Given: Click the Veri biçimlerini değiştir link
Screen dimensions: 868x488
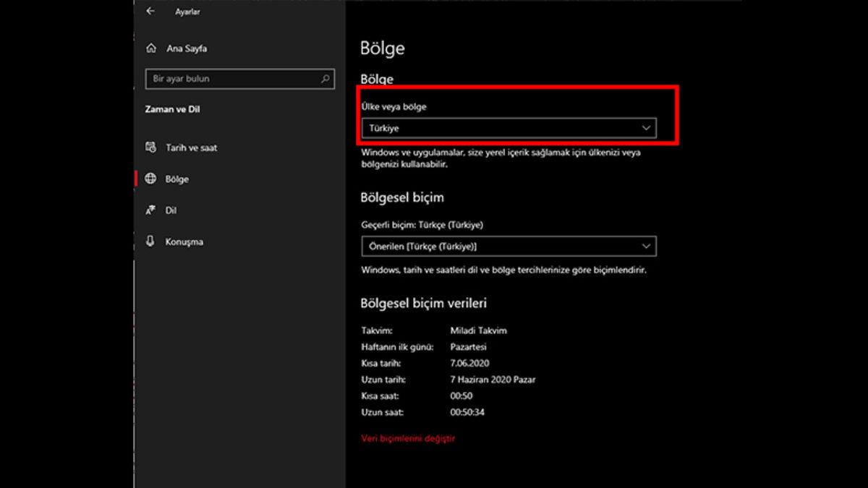Looking at the screenshot, I should (x=408, y=438).
